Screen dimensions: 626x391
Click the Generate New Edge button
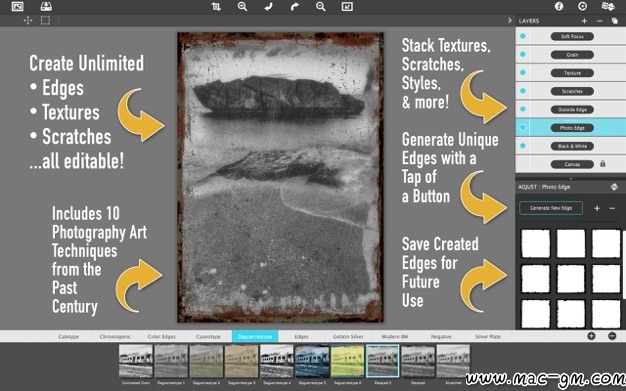551,208
